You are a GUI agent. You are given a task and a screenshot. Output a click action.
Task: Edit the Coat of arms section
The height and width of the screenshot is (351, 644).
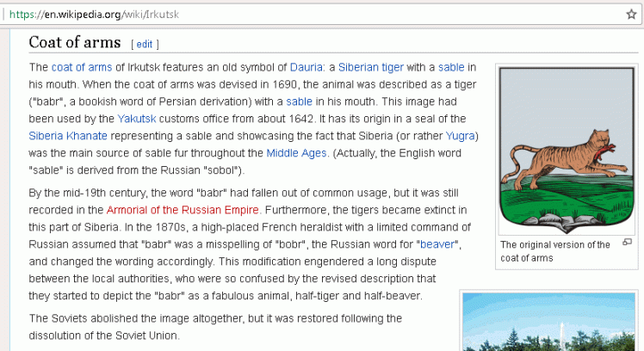144,45
